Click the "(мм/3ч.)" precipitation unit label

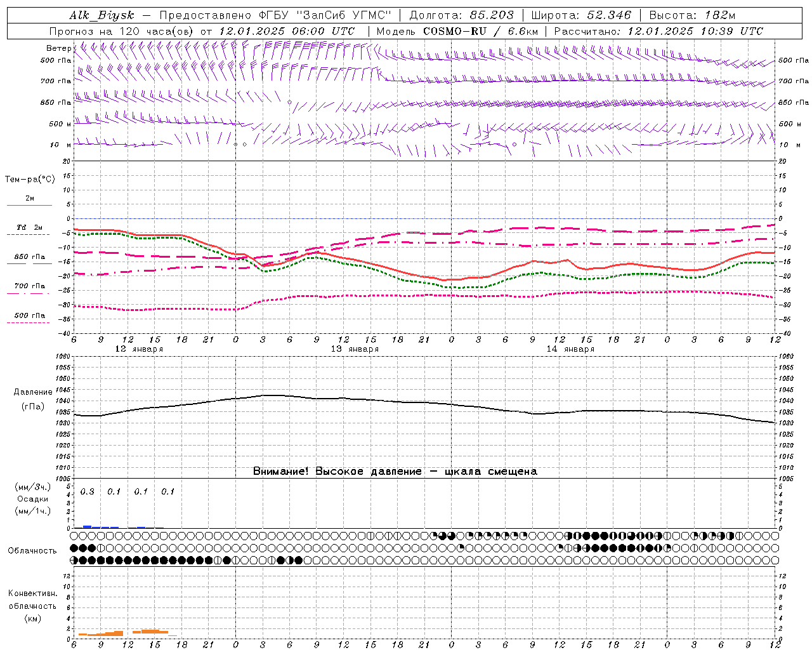[33, 487]
